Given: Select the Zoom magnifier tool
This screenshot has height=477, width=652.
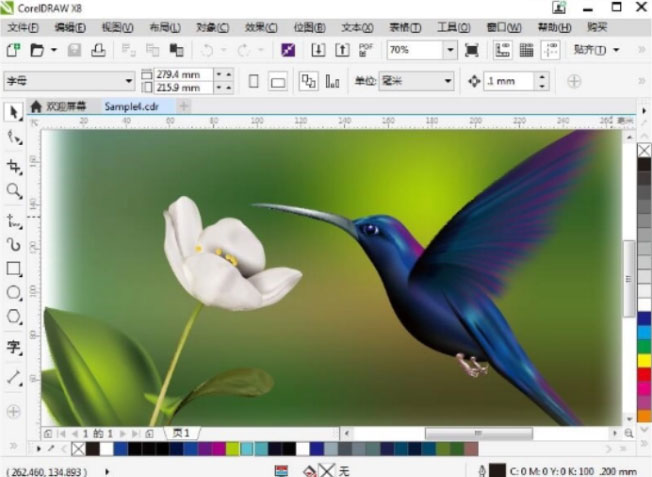Looking at the screenshot, I should coord(14,191).
